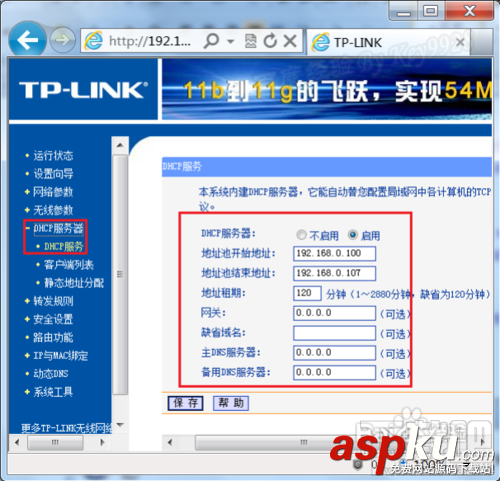Click the Internet Explorer icon in address bar
The width and height of the screenshot is (500, 481).
94,41
